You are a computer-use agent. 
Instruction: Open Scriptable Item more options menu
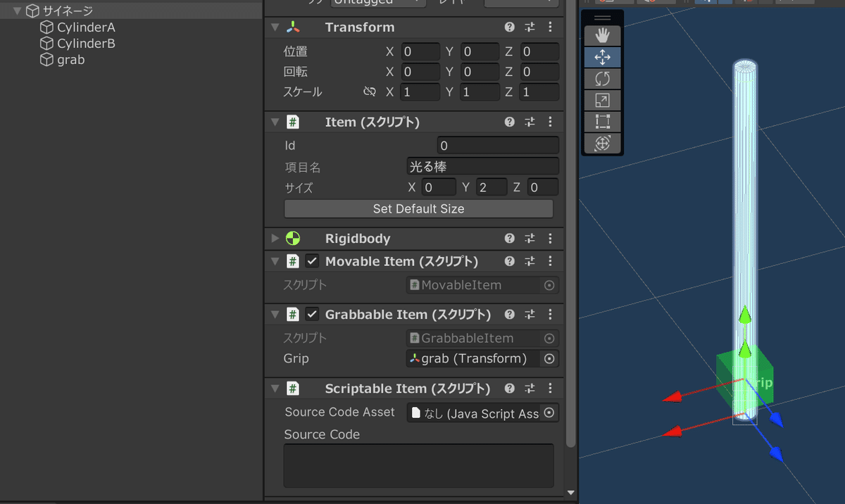coord(551,389)
